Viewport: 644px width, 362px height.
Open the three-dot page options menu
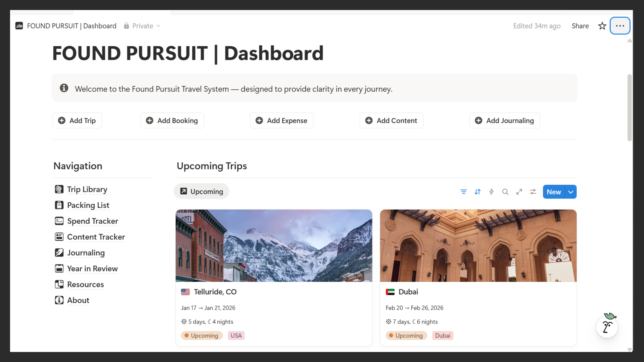[x=620, y=26]
